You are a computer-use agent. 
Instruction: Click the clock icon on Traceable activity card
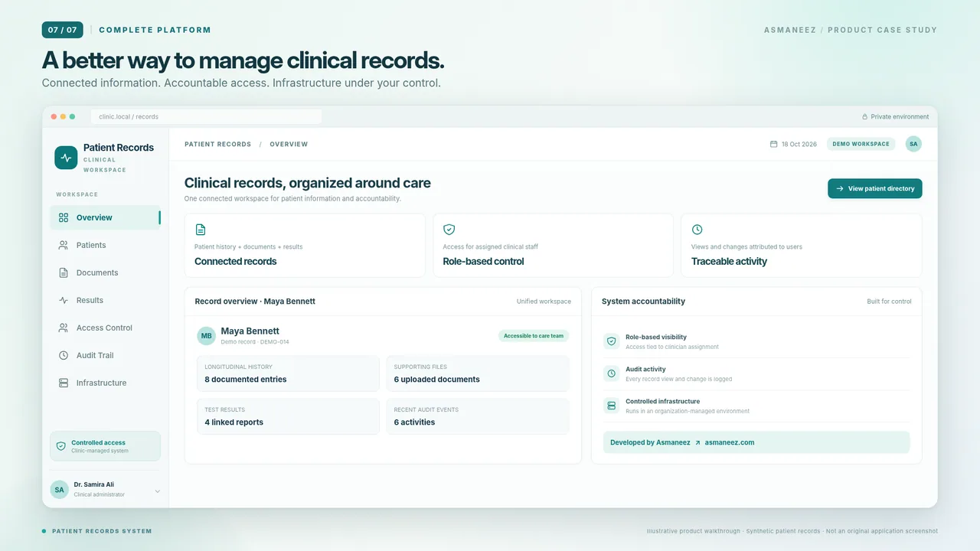click(x=697, y=230)
